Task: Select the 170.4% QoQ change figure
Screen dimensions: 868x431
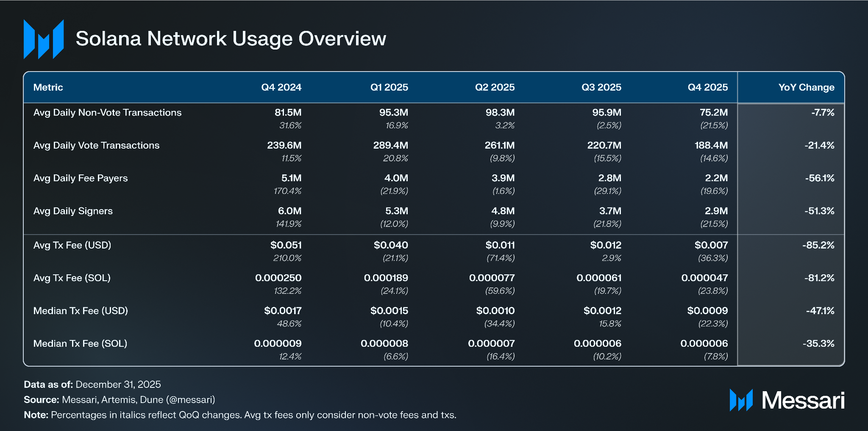Action: coord(287,191)
